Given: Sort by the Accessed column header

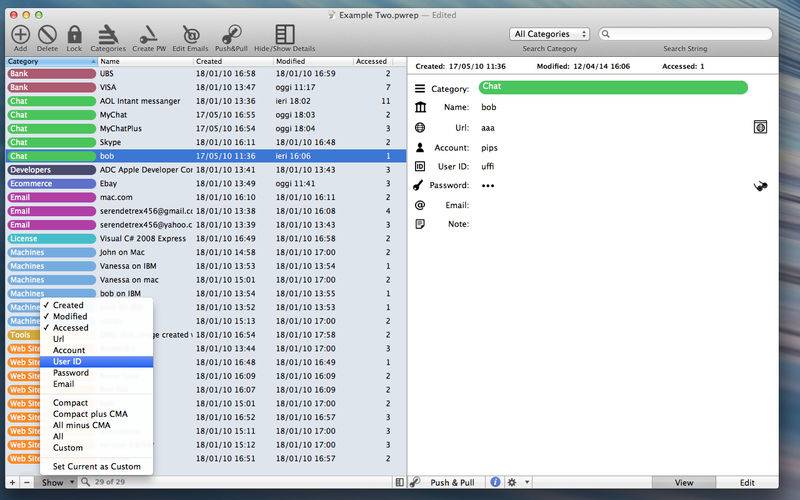Looking at the screenshot, I should click(373, 61).
